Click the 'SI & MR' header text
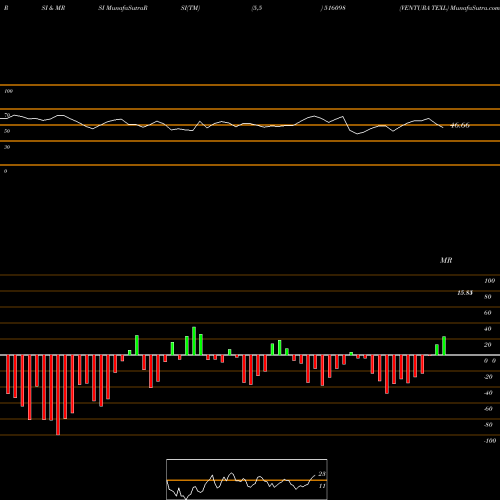500x500 pixels. click(x=53, y=8)
